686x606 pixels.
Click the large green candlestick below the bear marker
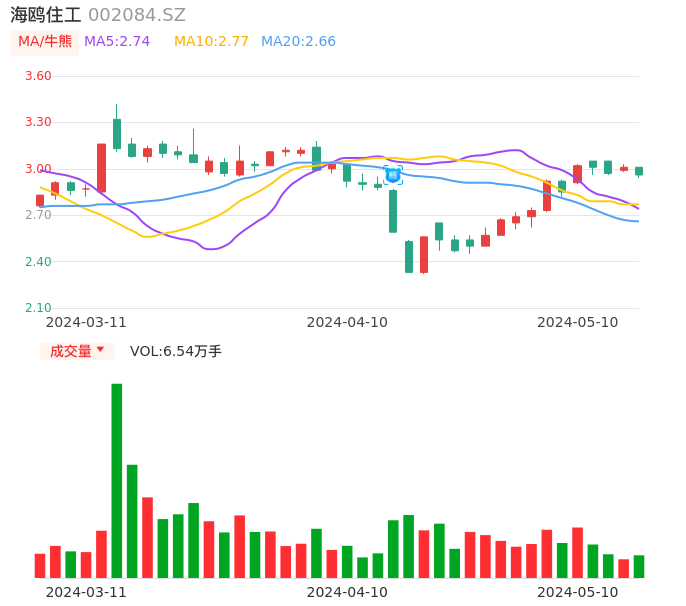[393, 211]
